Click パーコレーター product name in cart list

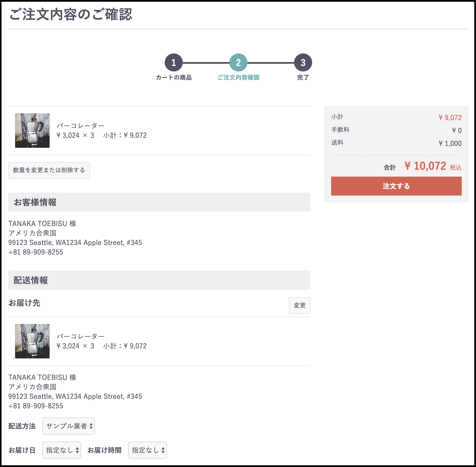click(x=81, y=126)
